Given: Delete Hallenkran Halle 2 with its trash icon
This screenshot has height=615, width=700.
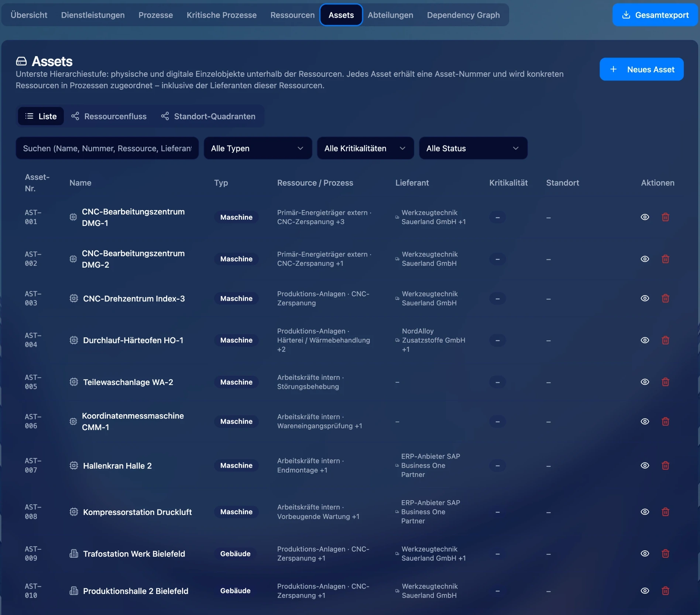Looking at the screenshot, I should click(665, 465).
